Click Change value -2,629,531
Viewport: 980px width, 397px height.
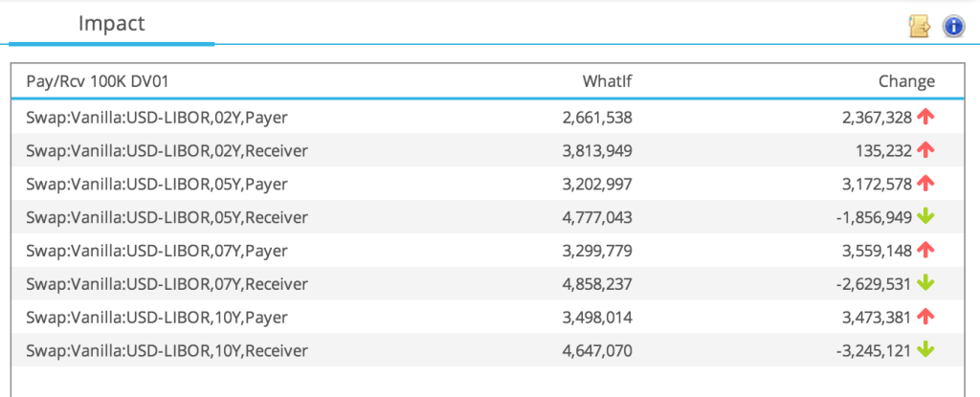coord(873,284)
